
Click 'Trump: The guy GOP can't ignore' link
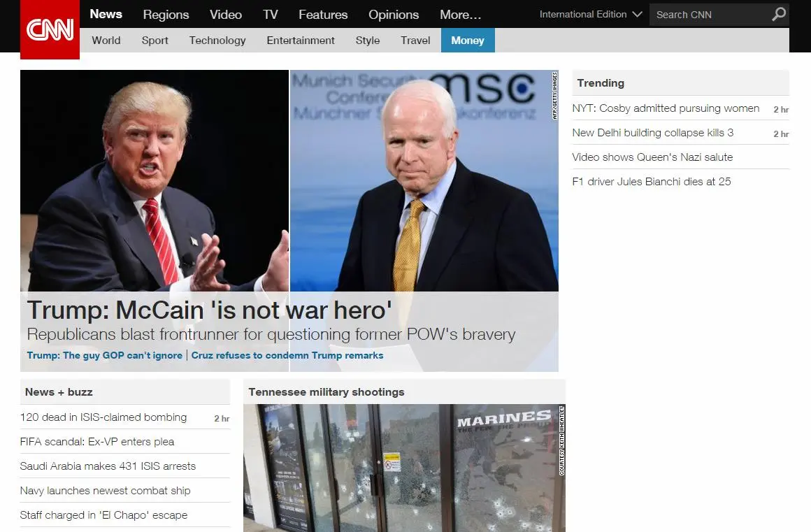pyautogui.click(x=104, y=355)
